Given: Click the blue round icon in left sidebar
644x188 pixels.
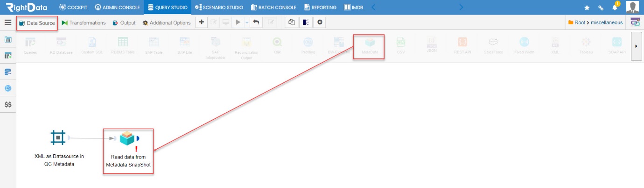Looking at the screenshot, I should (8, 88).
